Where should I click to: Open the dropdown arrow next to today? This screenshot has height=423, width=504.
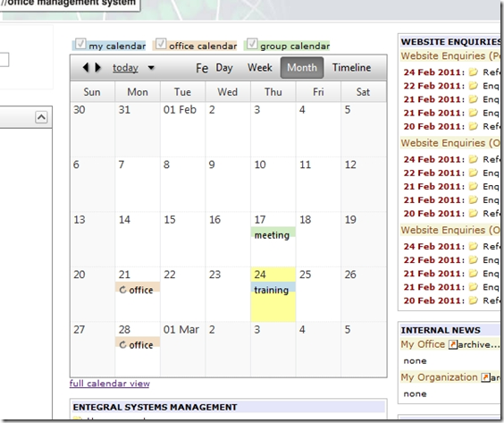[151, 68]
